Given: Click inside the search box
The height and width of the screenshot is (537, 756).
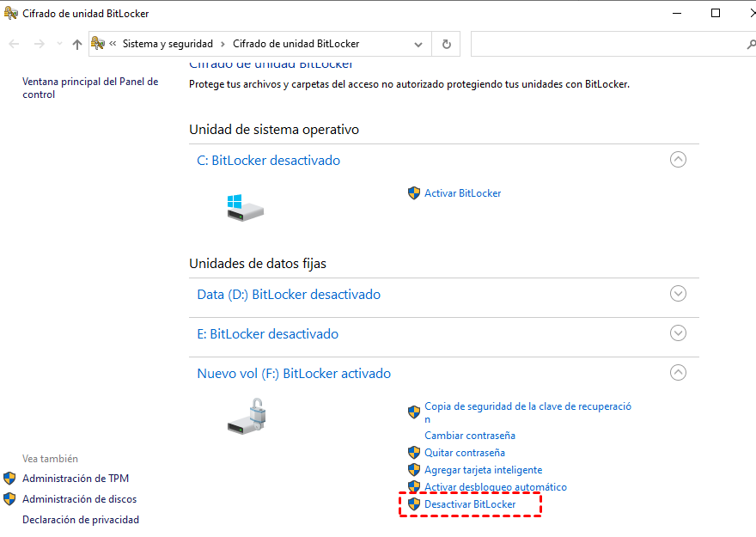Looking at the screenshot, I should [x=601, y=43].
